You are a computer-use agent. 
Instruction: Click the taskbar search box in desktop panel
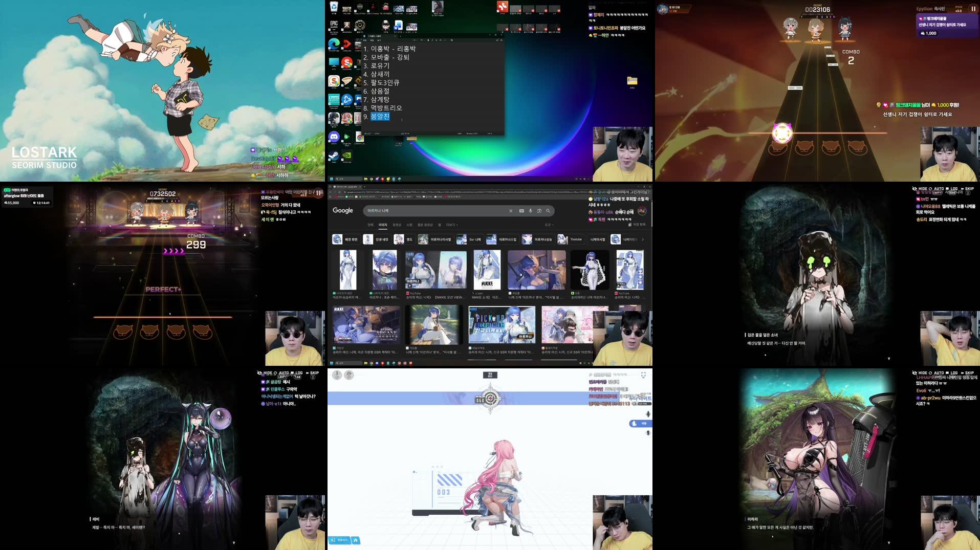point(348,179)
